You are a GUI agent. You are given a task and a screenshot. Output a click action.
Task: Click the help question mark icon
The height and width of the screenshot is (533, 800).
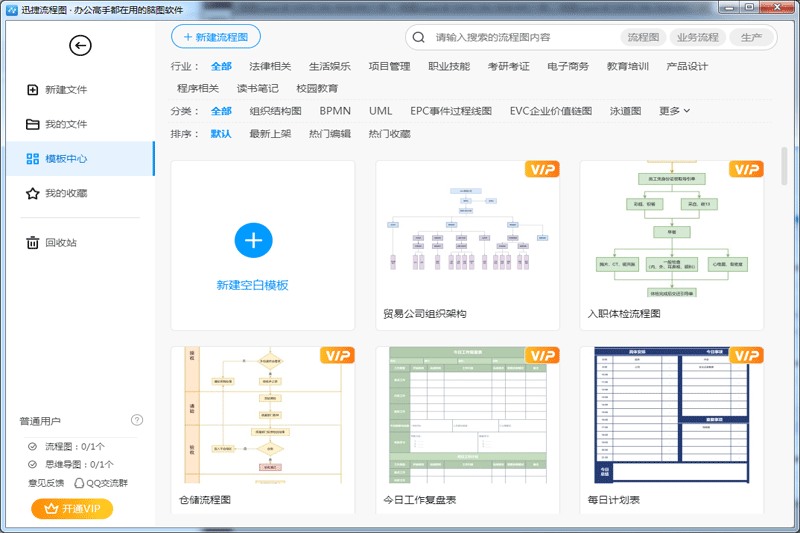pos(137,420)
